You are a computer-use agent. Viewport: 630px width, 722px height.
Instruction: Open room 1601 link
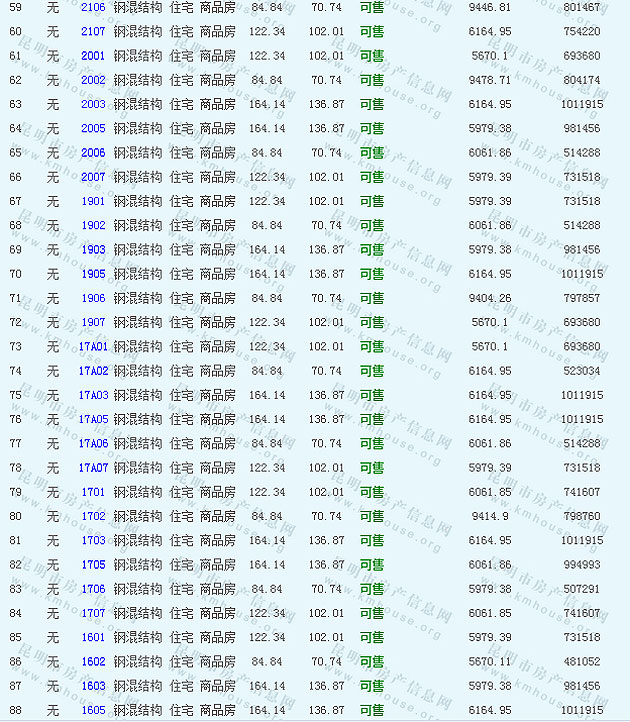point(93,638)
